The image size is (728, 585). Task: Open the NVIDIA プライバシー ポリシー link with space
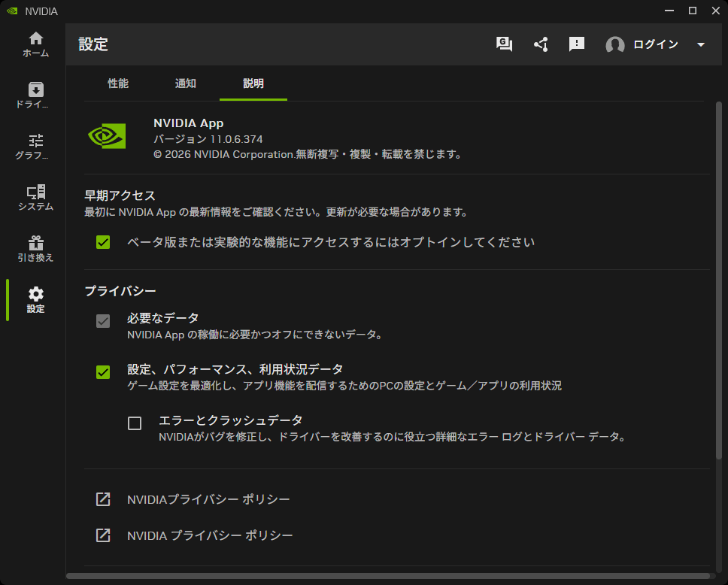(210, 536)
